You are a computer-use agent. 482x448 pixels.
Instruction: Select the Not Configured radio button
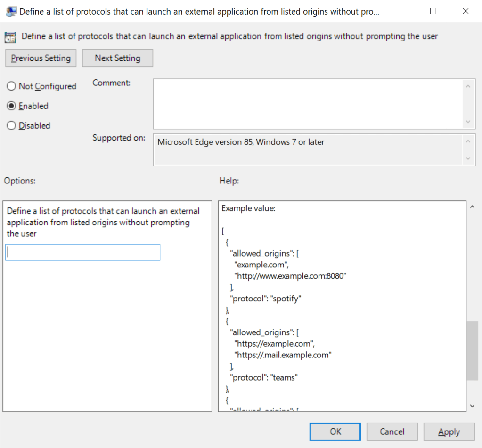pos(11,86)
